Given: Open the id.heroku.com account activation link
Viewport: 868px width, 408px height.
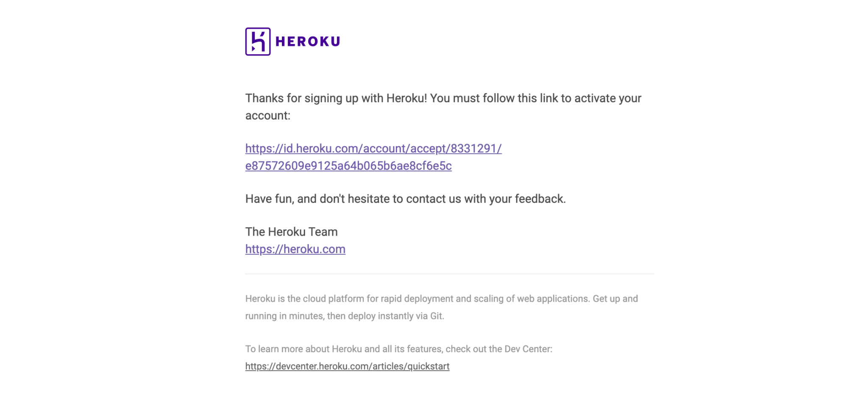Looking at the screenshot, I should (373, 157).
